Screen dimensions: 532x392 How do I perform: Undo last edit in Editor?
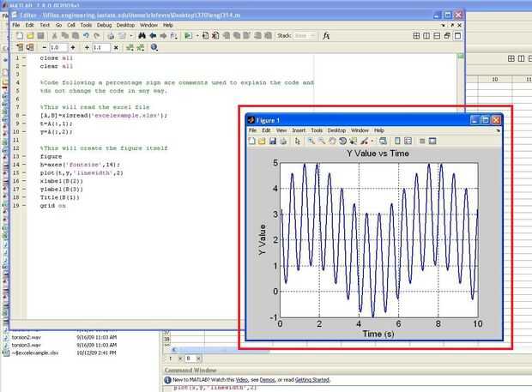click(86, 36)
